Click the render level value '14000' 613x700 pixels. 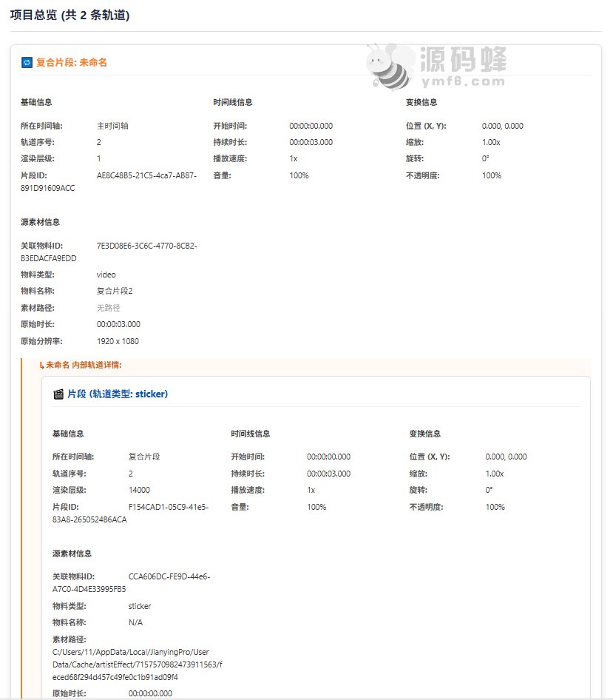click(x=139, y=490)
